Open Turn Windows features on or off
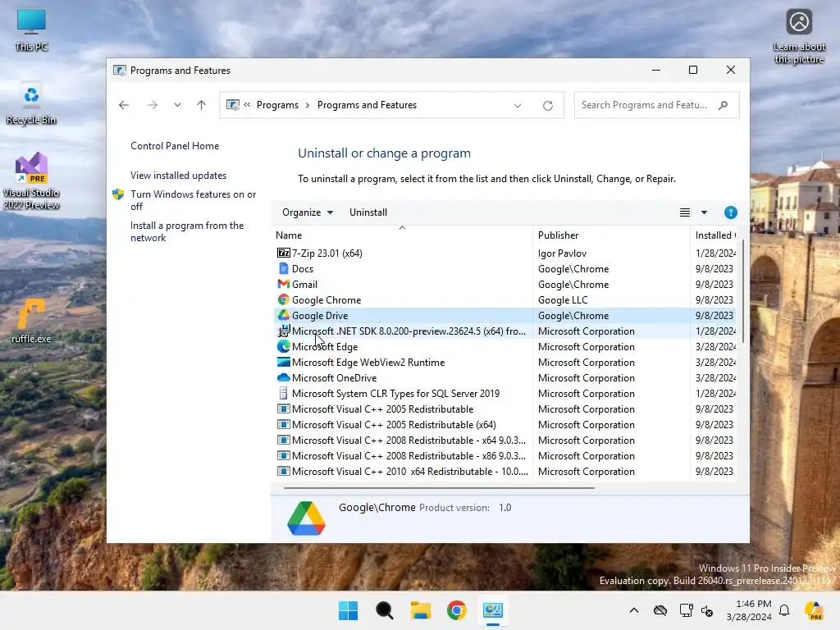 click(x=194, y=200)
